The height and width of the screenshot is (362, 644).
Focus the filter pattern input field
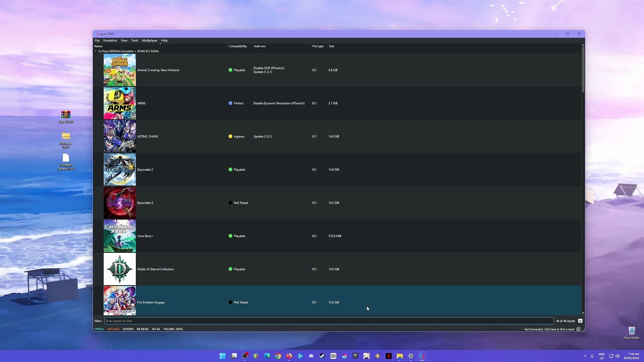(x=329, y=321)
